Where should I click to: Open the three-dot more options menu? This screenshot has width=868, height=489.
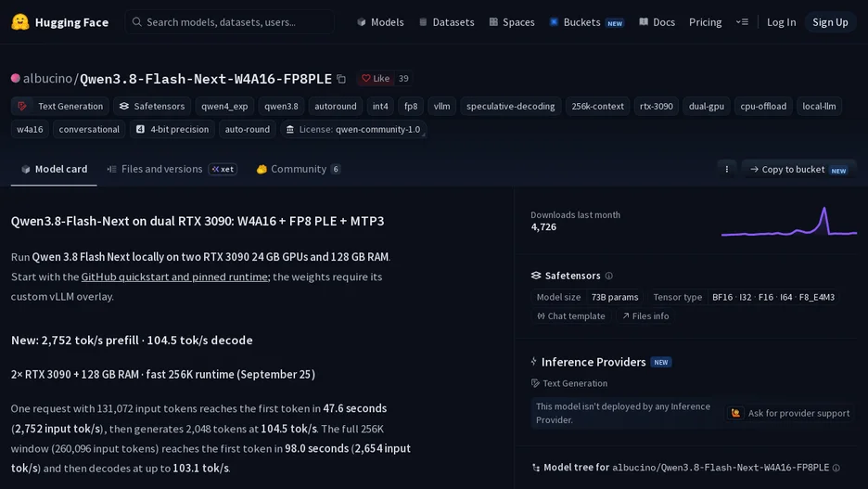727,170
